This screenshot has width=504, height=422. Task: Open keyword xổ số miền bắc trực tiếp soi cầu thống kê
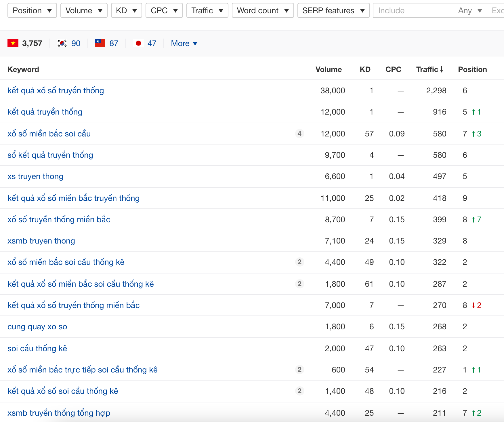coord(82,370)
